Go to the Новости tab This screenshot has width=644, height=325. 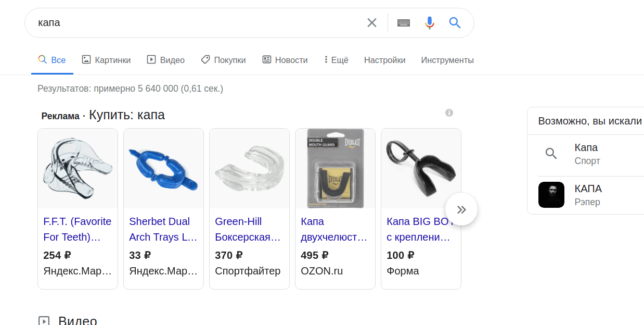click(285, 60)
